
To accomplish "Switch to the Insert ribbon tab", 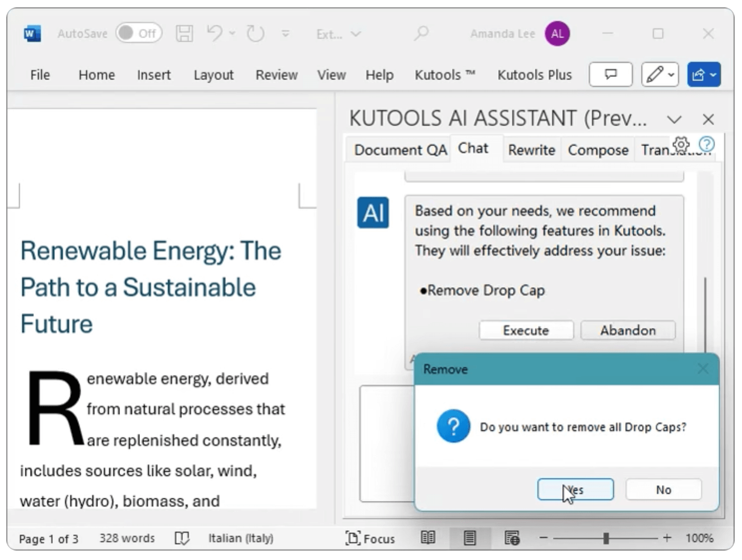I will click(x=154, y=75).
